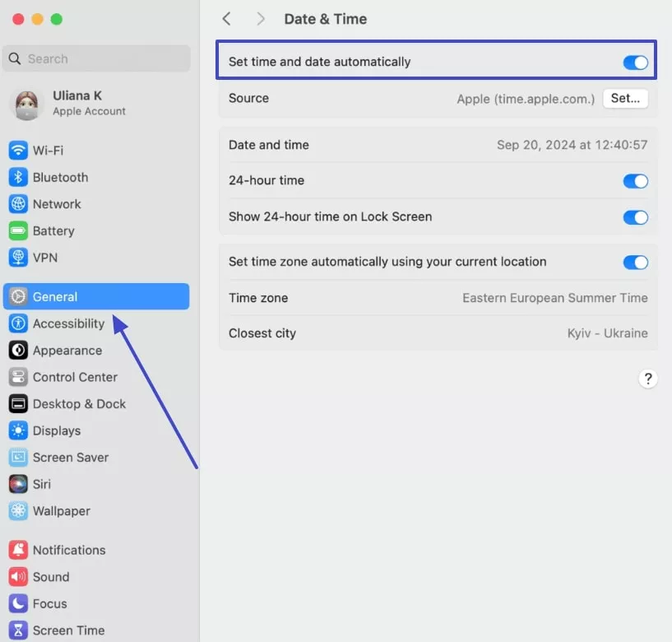Screen dimensions: 672x642
Task: Click inside the Search field
Action: [x=96, y=58]
